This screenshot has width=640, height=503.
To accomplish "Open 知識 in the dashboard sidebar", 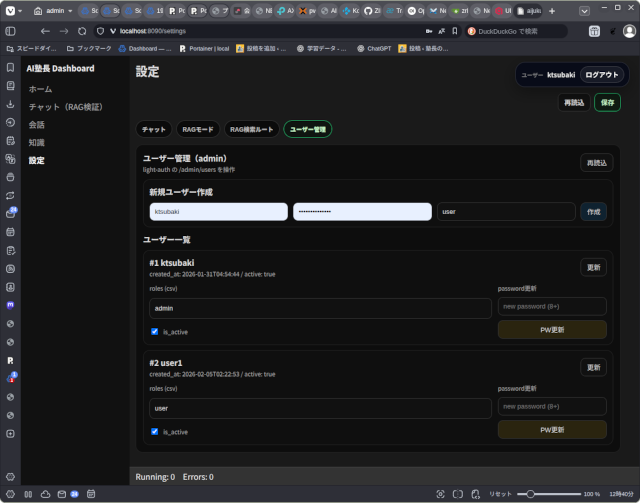I will [36, 142].
